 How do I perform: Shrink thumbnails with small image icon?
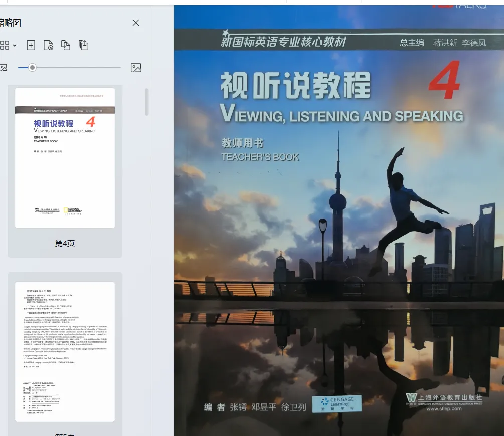(4, 68)
